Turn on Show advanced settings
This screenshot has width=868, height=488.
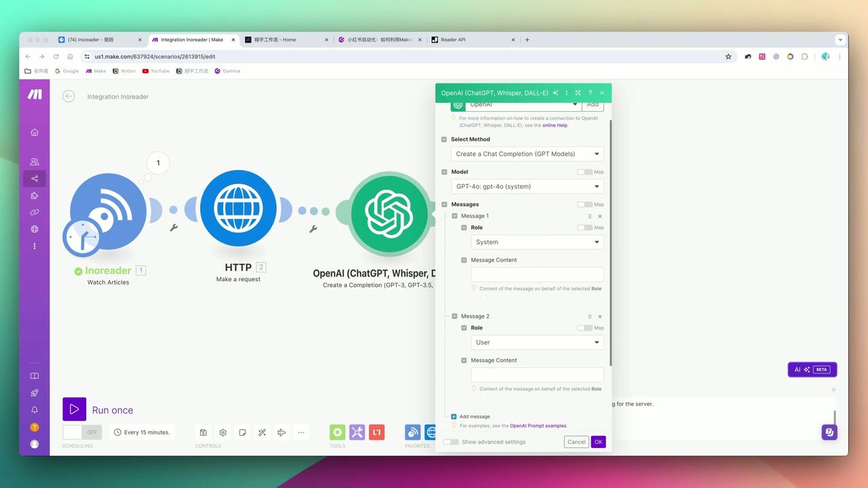point(451,441)
